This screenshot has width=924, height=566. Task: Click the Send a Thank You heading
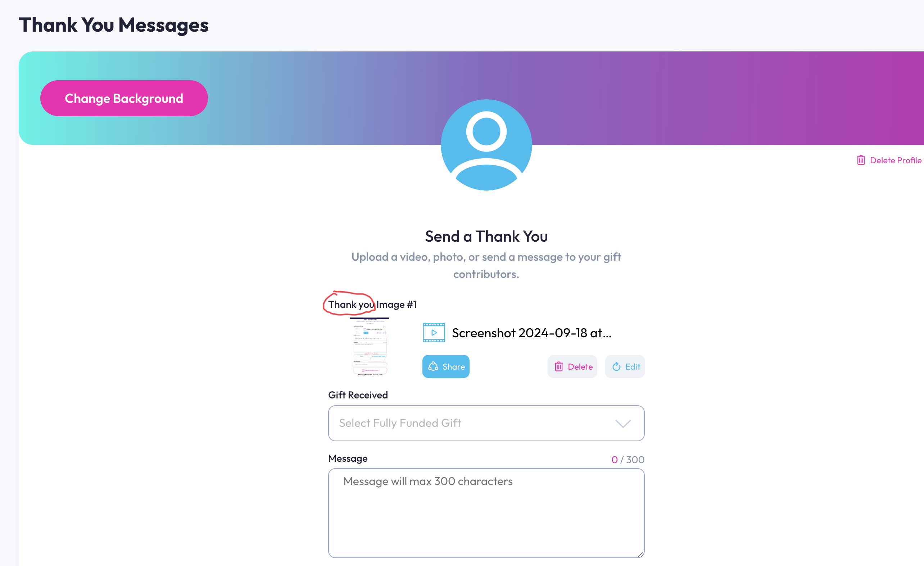486,236
